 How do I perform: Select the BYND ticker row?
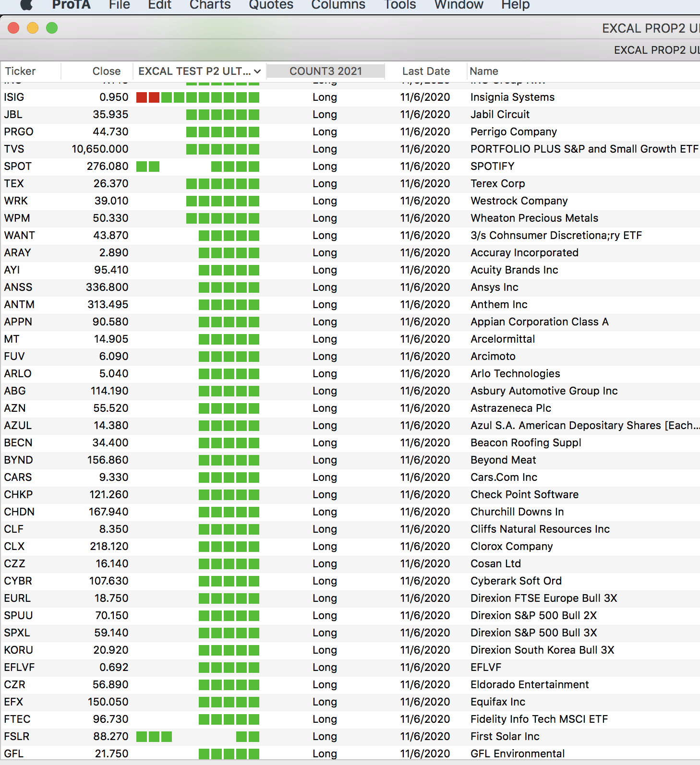pos(18,460)
